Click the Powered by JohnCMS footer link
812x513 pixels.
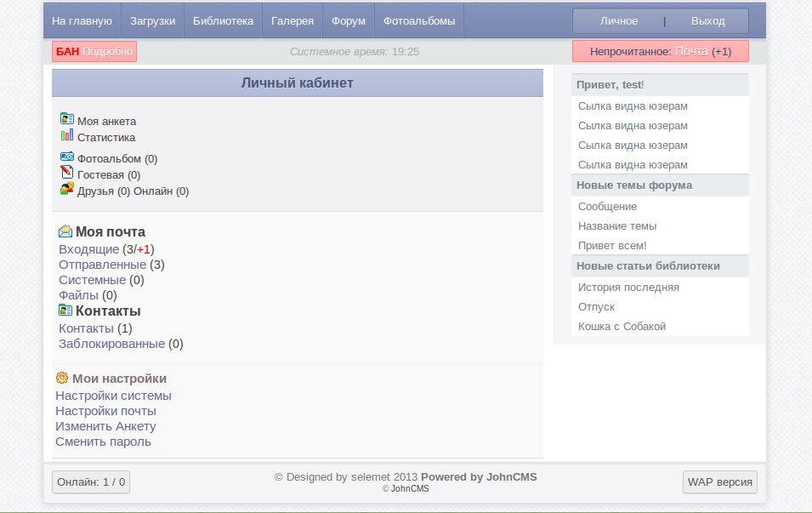(479, 477)
